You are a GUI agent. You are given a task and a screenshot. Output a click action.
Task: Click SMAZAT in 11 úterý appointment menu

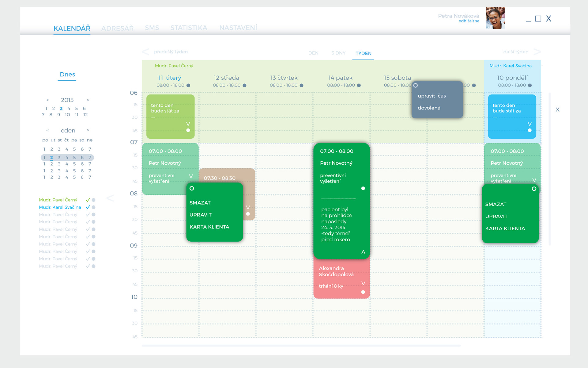(200, 203)
